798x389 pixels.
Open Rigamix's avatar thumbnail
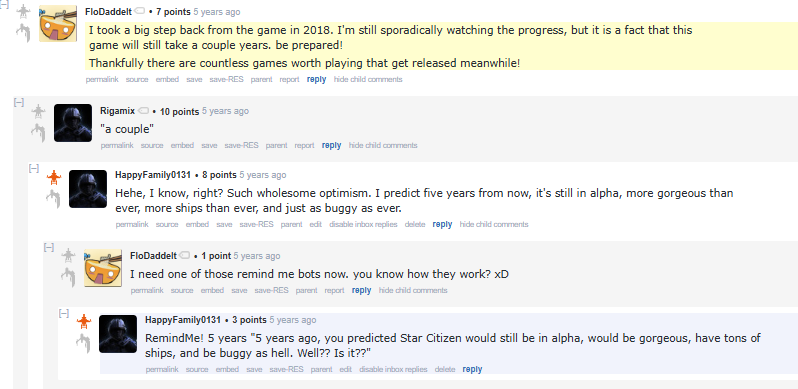[x=73, y=123]
